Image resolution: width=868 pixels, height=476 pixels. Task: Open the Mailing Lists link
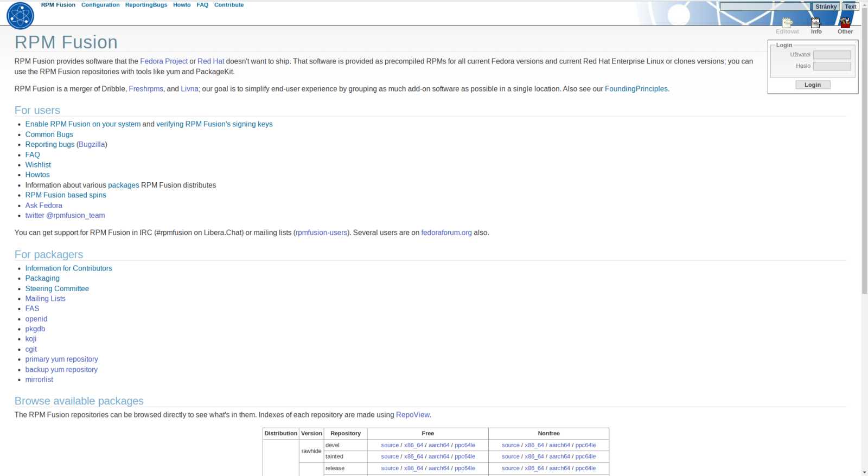coord(45,299)
